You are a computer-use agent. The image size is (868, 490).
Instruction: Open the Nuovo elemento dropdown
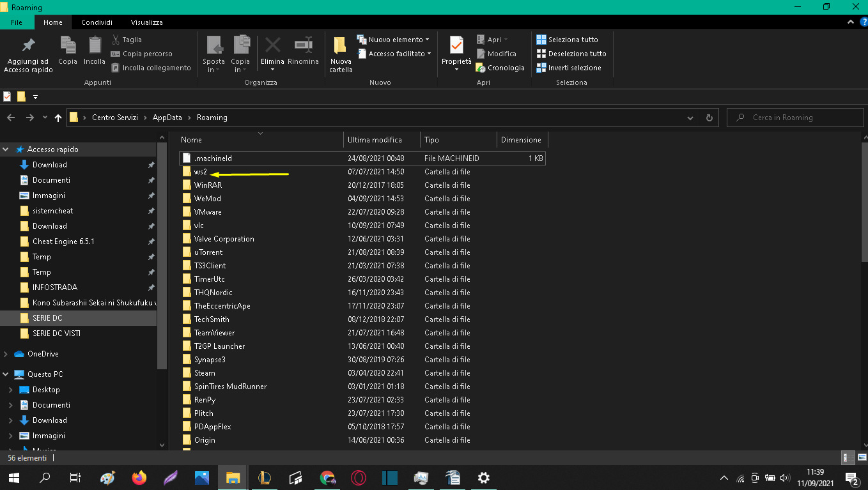(x=393, y=40)
